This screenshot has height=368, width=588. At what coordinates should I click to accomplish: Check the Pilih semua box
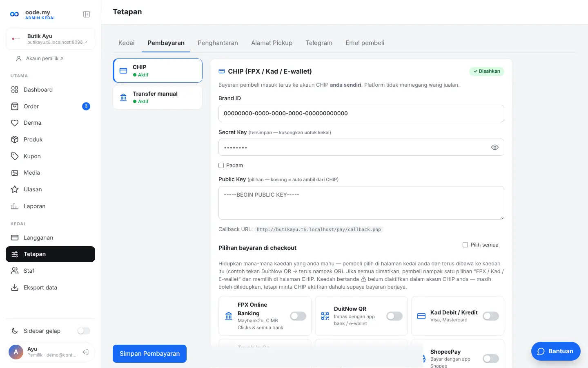pos(465,245)
